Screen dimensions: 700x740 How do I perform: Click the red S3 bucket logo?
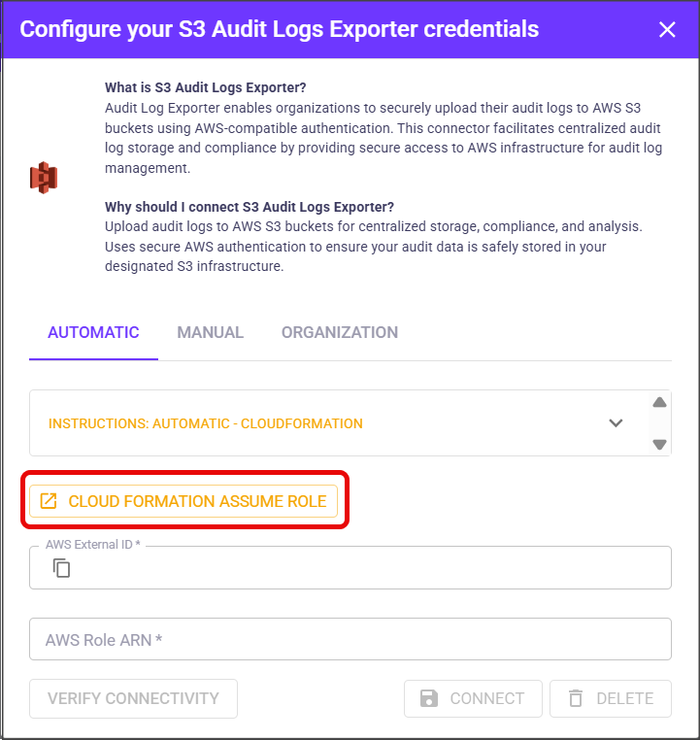point(44,178)
